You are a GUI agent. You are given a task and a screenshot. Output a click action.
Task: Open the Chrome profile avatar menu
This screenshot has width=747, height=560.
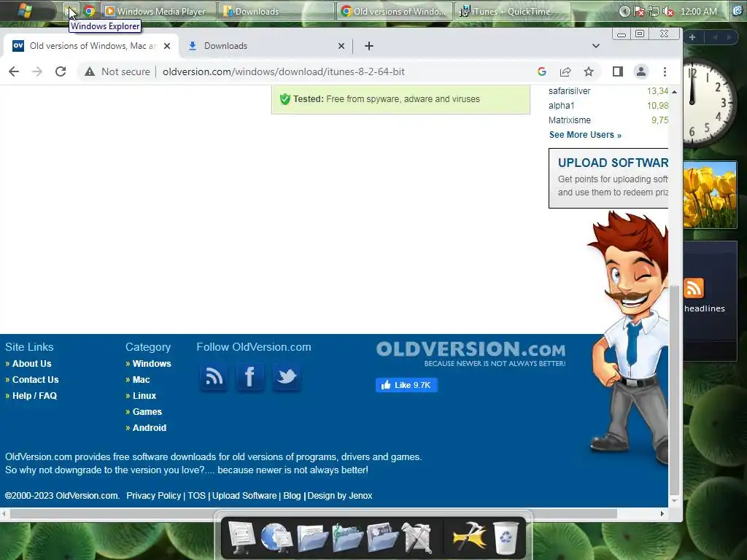pos(641,71)
